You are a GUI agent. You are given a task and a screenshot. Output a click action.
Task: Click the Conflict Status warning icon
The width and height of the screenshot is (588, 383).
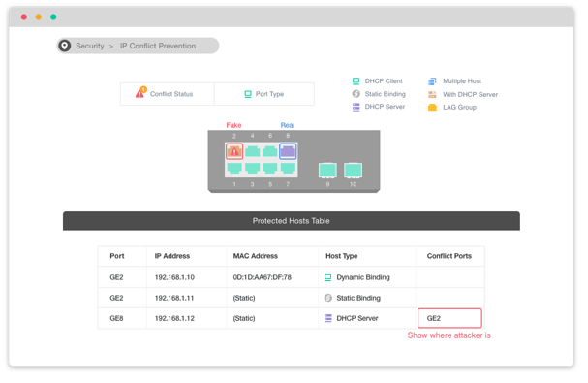141,92
